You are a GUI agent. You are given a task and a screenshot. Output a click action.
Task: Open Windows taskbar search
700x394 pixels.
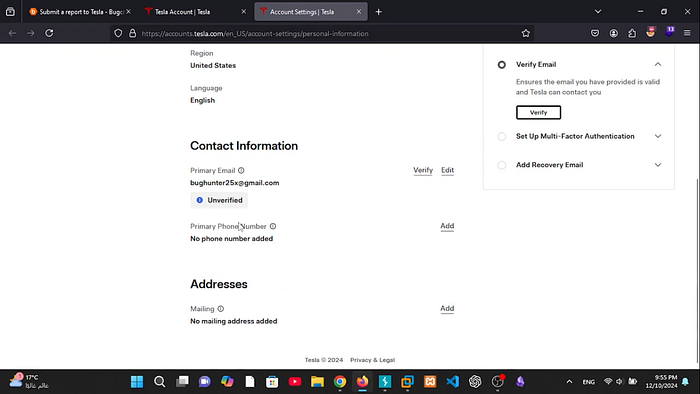[159, 382]
